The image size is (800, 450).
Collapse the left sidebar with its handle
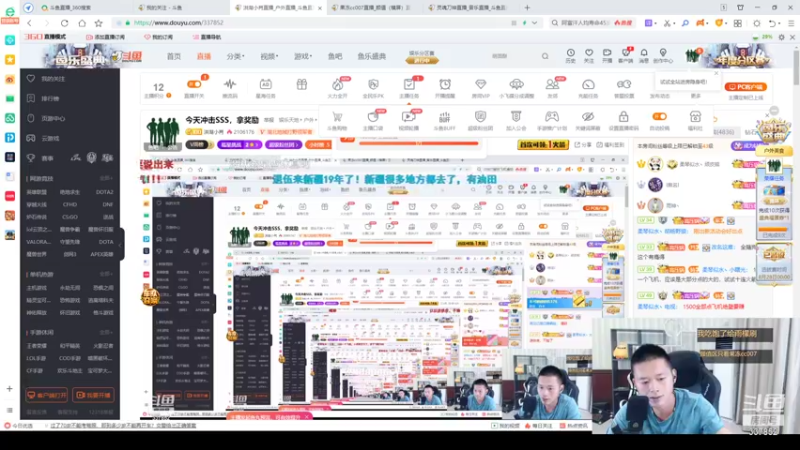pyautogui.click(x=121, y=245)
